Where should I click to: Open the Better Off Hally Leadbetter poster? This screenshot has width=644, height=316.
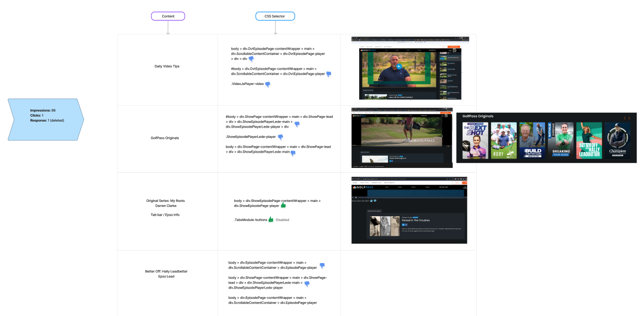[589, 141]
